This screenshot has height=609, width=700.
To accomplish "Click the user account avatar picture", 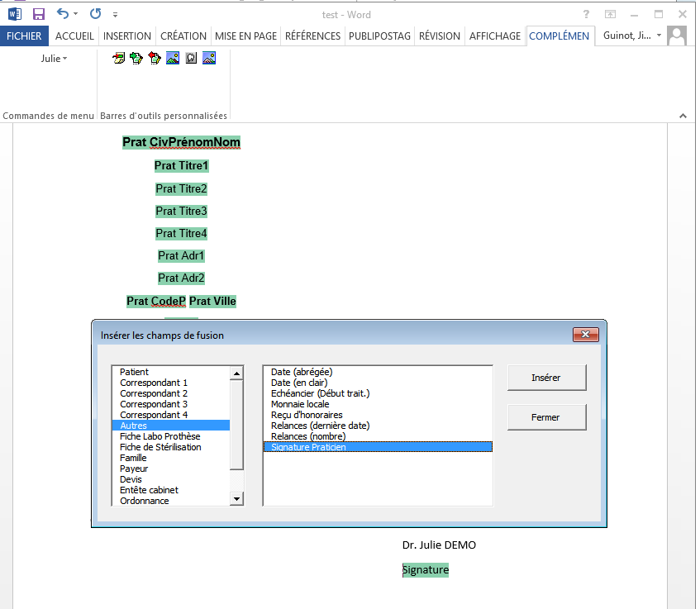I will (x=677, y=36).
